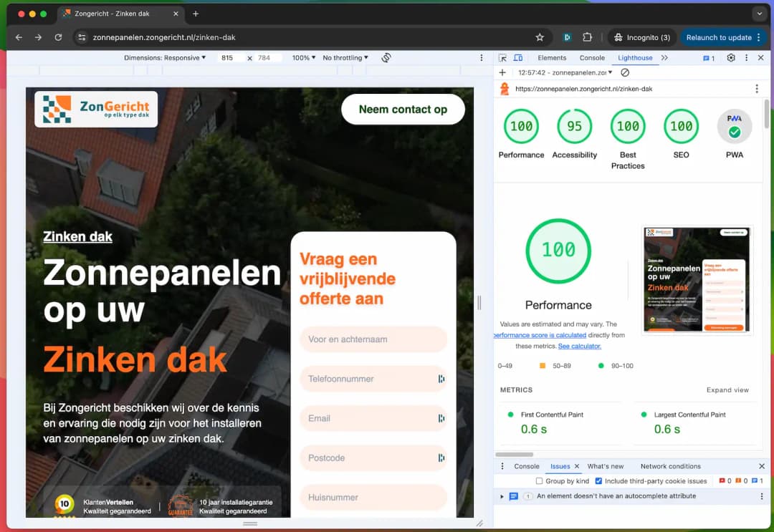774x532 pixels.
Task: Open the No throttling dropdown
Action: pyautogui.click(x=345, y=58)
